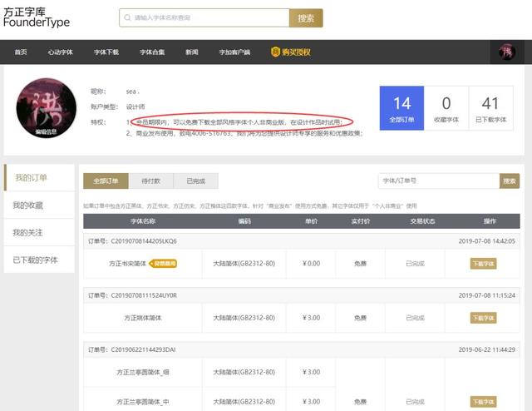The image size is (532, 411).
Task: Select the 14 全部订单 stat tile
Action: pos(401,108)
